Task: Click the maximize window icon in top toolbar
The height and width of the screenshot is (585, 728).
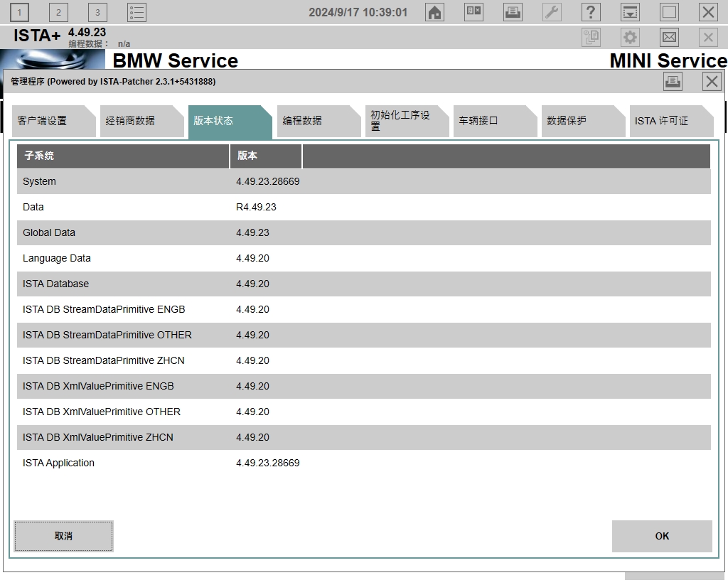Action: [x=669, y=12]
